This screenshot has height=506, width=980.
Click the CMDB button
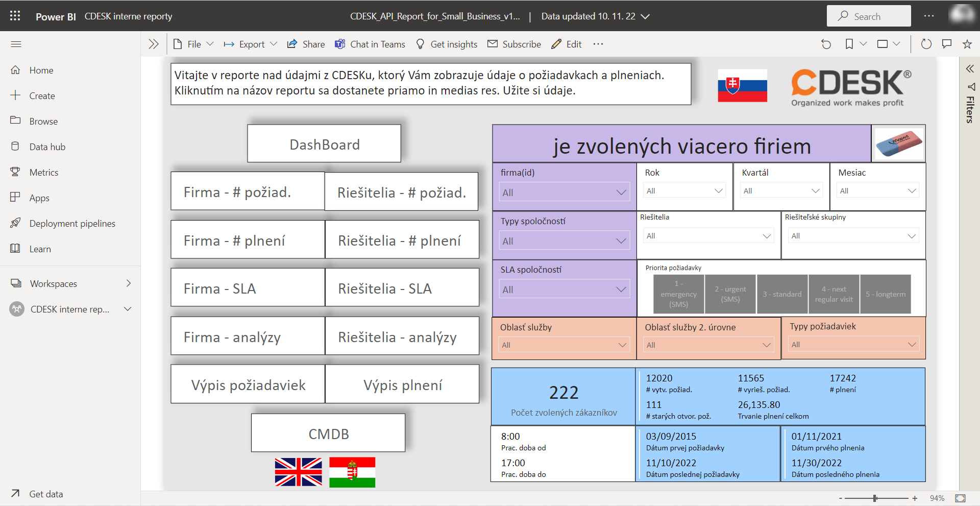click(x=328, y=434)
